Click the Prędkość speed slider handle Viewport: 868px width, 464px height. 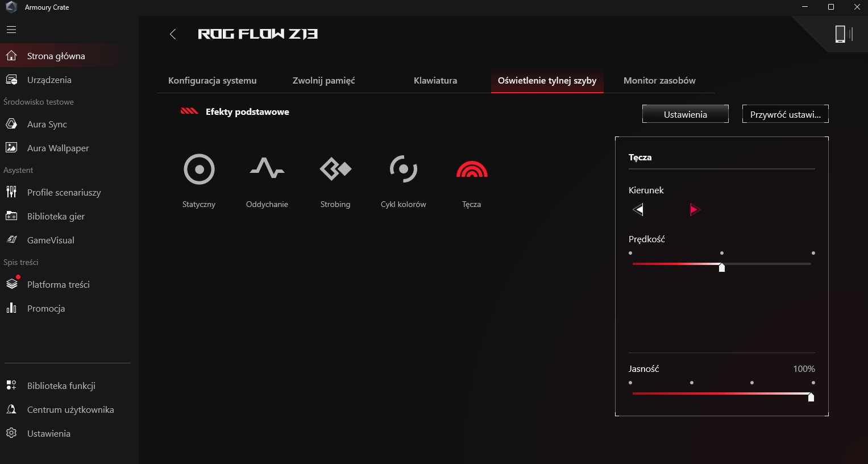point(721,267)
